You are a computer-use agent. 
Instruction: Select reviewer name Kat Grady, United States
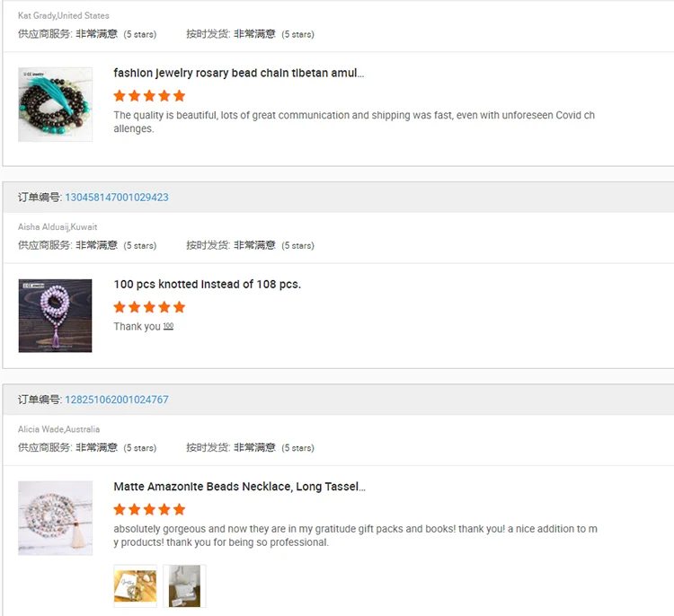[64, 15]
